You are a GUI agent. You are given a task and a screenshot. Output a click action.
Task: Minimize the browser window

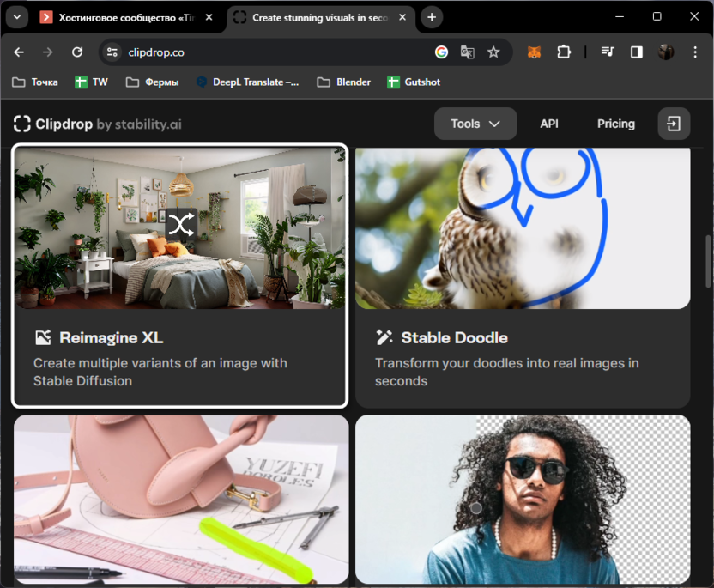click(620, 16)
